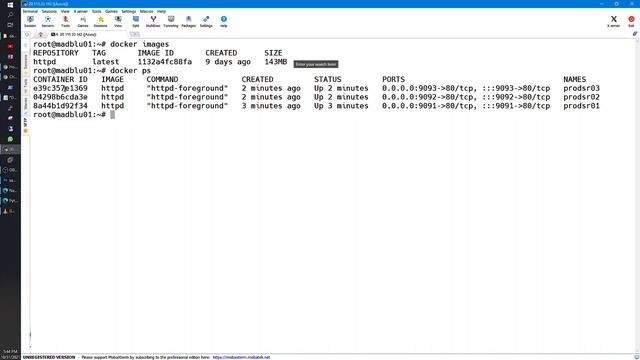The width and height of the screenshot is (640, 360).
Task: Click at the terminal cursor prompt
Action: (113, 115)
